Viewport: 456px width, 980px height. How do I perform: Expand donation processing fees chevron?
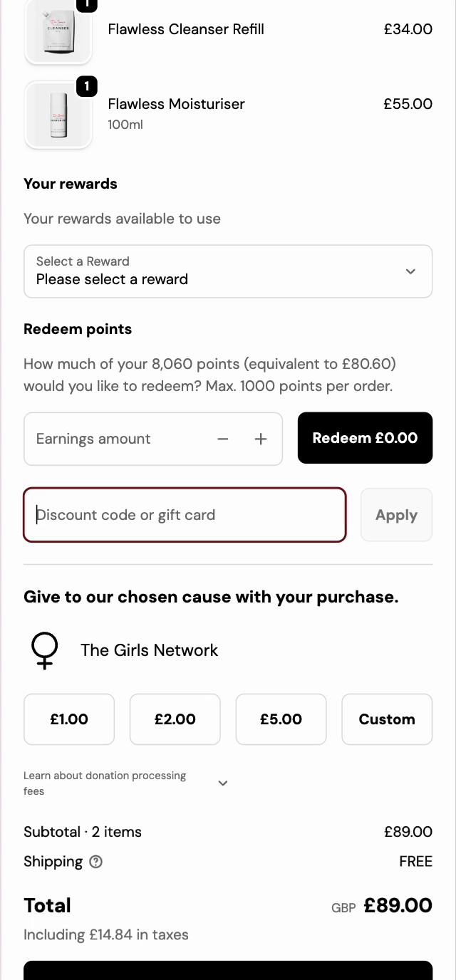coord(223,783)
